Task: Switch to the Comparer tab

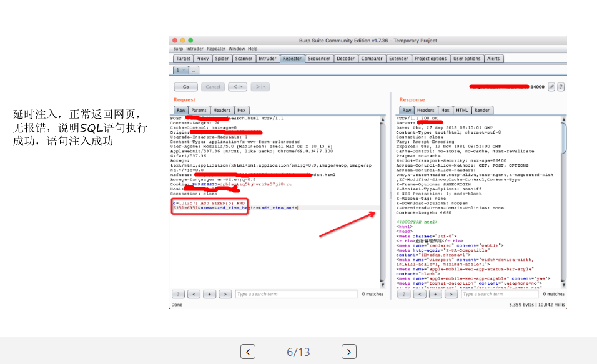Action: click(372, 59)
